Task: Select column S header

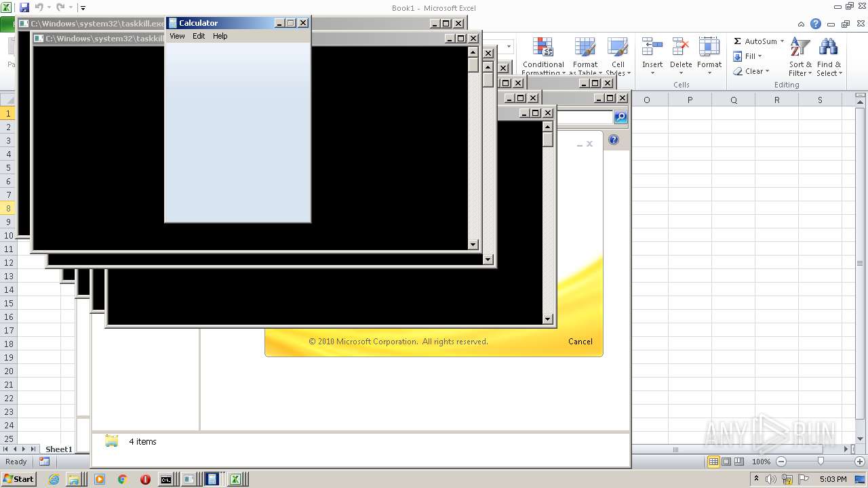Action: 820,100
